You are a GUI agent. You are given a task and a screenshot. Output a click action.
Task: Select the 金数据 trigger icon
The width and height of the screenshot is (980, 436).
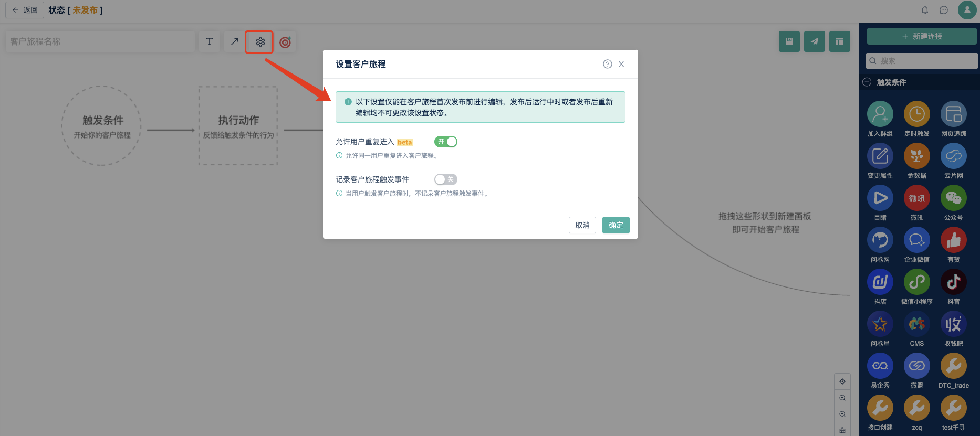[917, 156]
